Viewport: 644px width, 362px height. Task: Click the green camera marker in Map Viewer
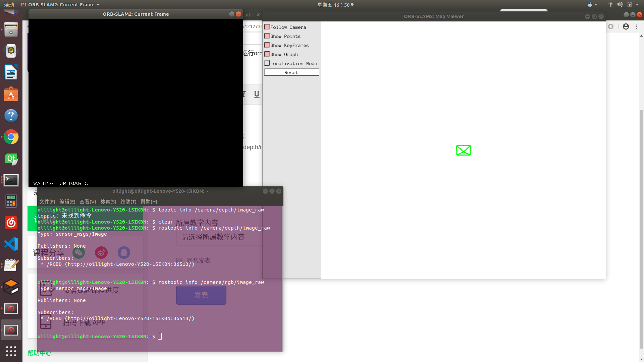point(463,150)
